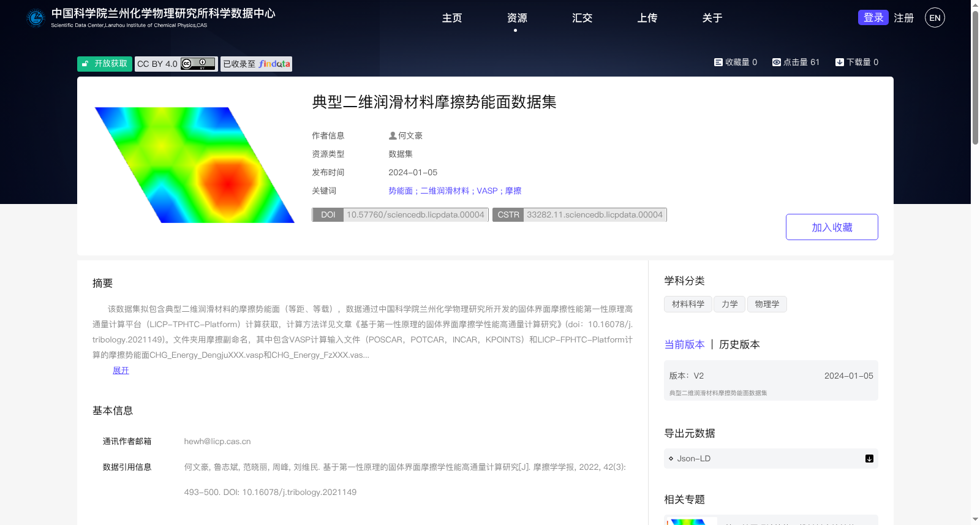
Task: Click the 势能面 keyword link
Action: [401, 191]
